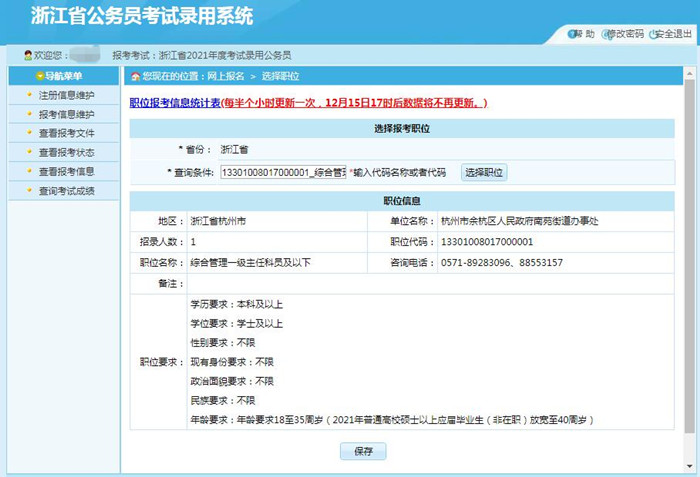The width and height of the screenshot is (700, 477).
Task: Click the 职位信息 section header
Action: 402,201
